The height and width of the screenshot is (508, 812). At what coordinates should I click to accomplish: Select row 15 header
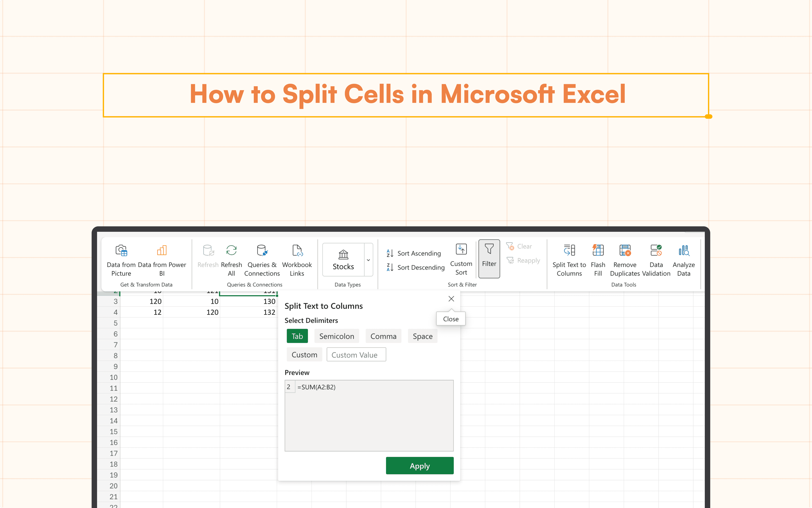pyautogui.click(x=108, y=431)
